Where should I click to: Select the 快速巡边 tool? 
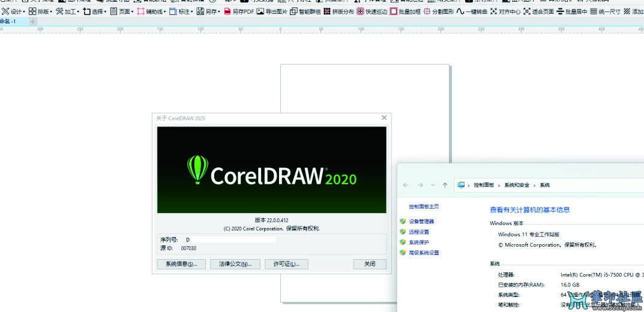[372, 11]
